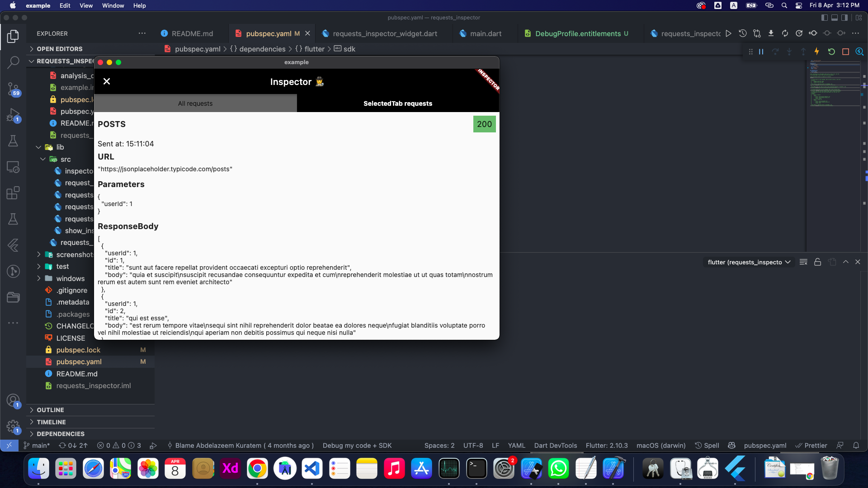The width and height of the screenshot is (868, 488).
Task: Open the Run and Debug view icon
Action: (x=13, y=115)
